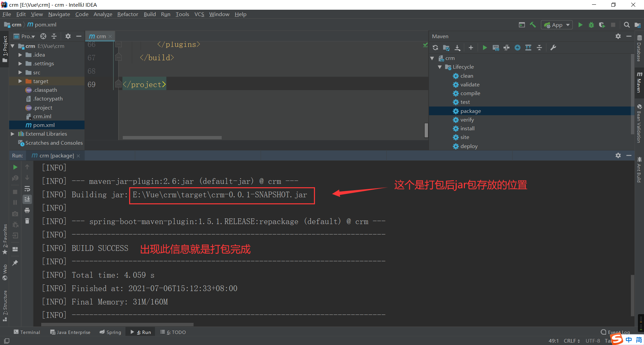Run App configuration from toolbar
The image size is (644, 345).
pos(580,25)
